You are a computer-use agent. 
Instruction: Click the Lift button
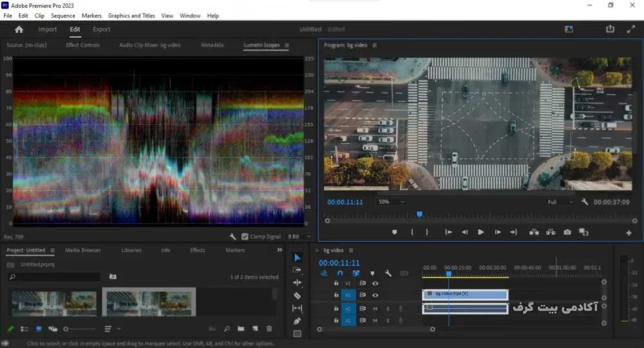click(534, 232)
